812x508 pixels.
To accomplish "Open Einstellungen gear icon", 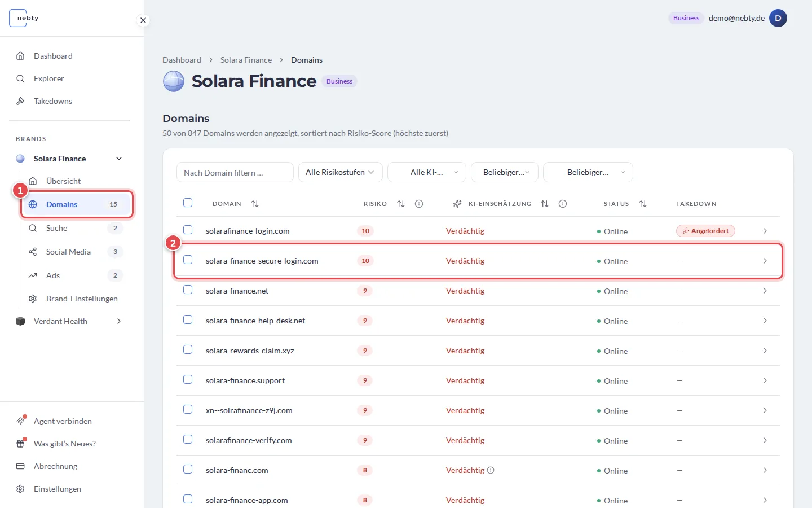I will click(20, 489).
